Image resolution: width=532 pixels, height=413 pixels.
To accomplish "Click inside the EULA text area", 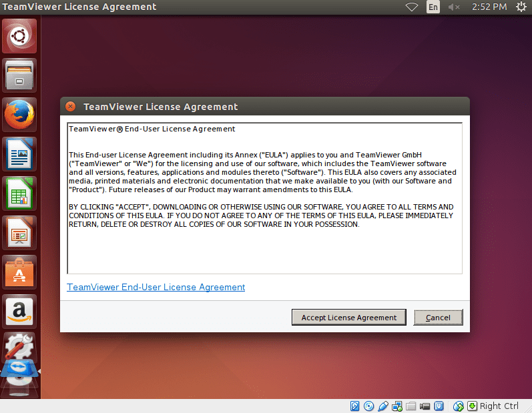I will coord(264,198).
